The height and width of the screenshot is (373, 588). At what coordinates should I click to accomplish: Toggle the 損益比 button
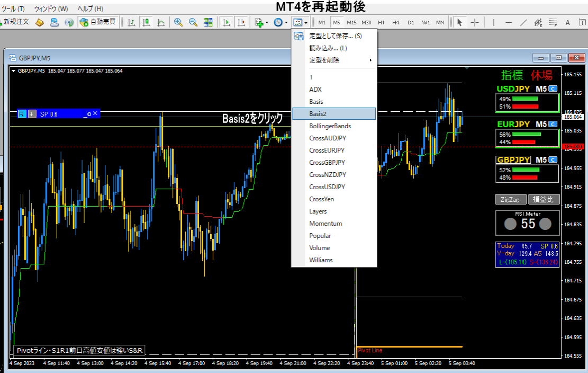543,199
